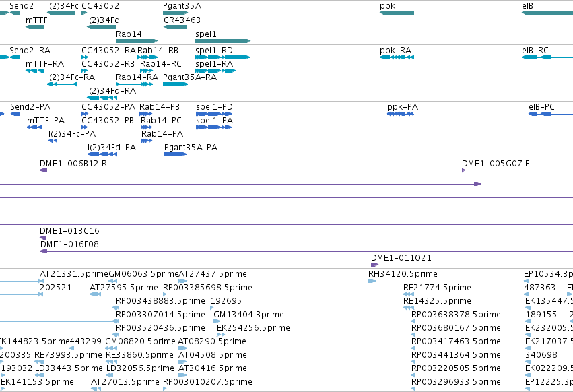Select the RE73993.5prime EST label
Image resolution: width=573 pixels, height=392 pixels.
(x=68, y=355)
